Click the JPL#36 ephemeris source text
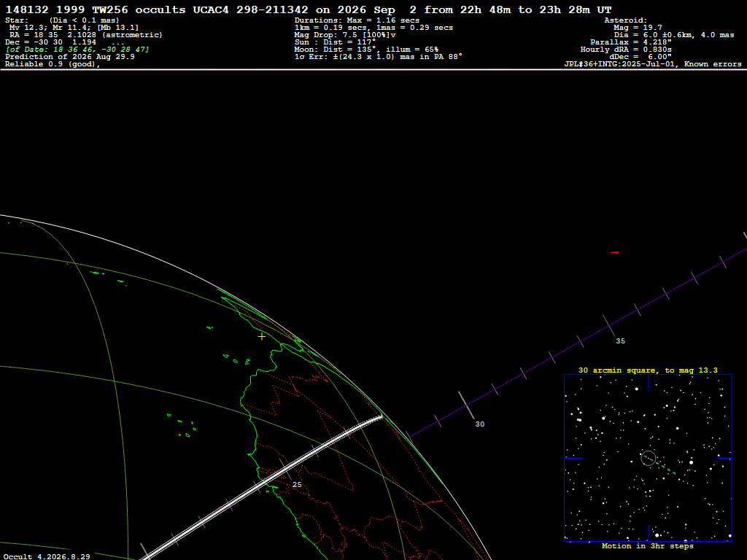This screenshot has height=560, width=747. click(x=653, y=64)
